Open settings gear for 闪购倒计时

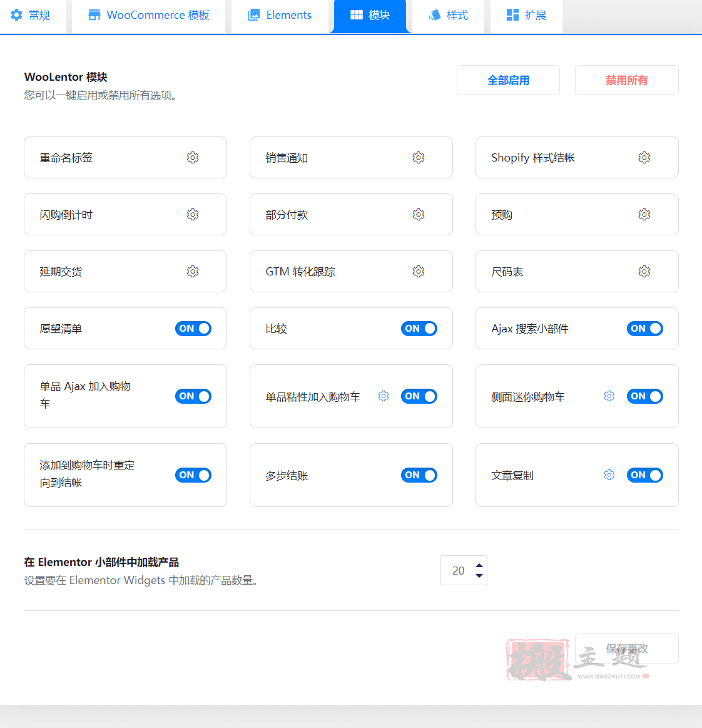[193, 215]
